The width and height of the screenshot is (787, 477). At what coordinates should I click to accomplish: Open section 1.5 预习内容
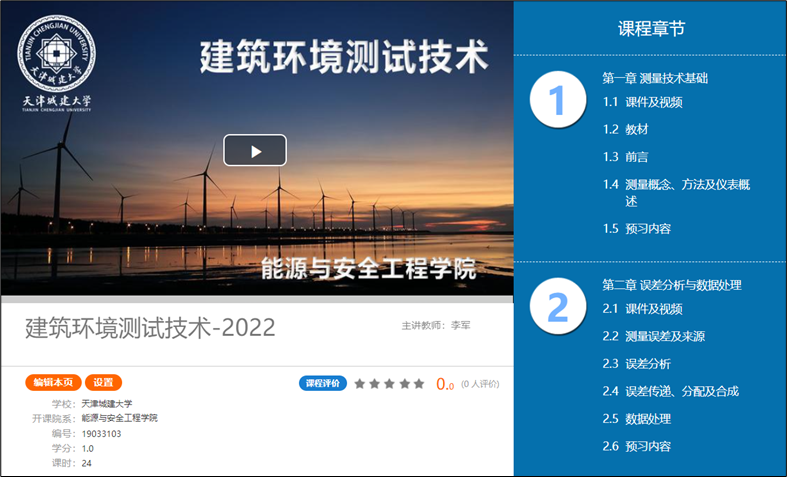pos(637,229)
